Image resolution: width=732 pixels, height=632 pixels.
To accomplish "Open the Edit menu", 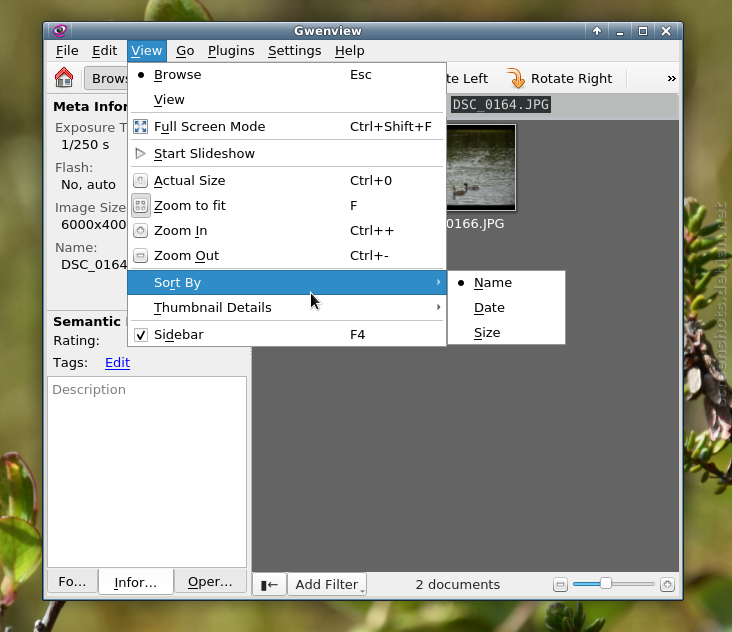I will pos(105,50).
